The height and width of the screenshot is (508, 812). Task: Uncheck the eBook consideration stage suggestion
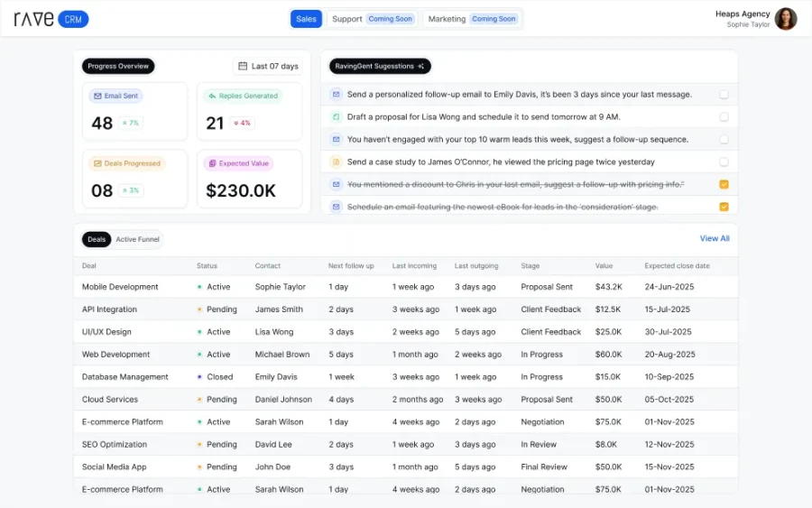tap(724, 207)
